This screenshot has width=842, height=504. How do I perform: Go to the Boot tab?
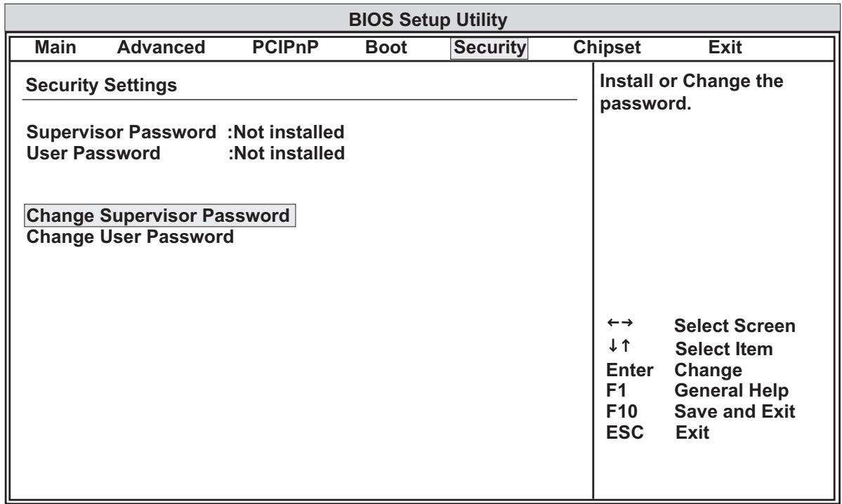pyautogui.click(x=386, y=47)
